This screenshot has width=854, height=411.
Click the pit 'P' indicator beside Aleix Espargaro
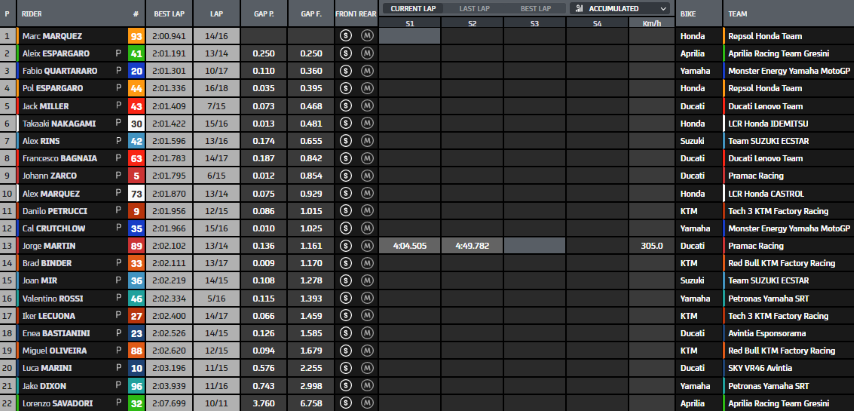click(x=118, y=53)
